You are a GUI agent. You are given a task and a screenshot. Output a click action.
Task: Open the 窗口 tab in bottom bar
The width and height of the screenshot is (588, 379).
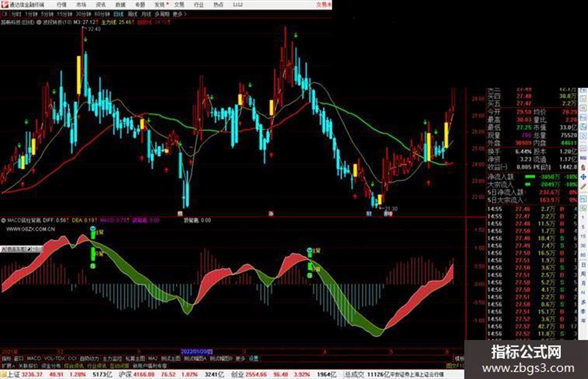coord(19,358)
